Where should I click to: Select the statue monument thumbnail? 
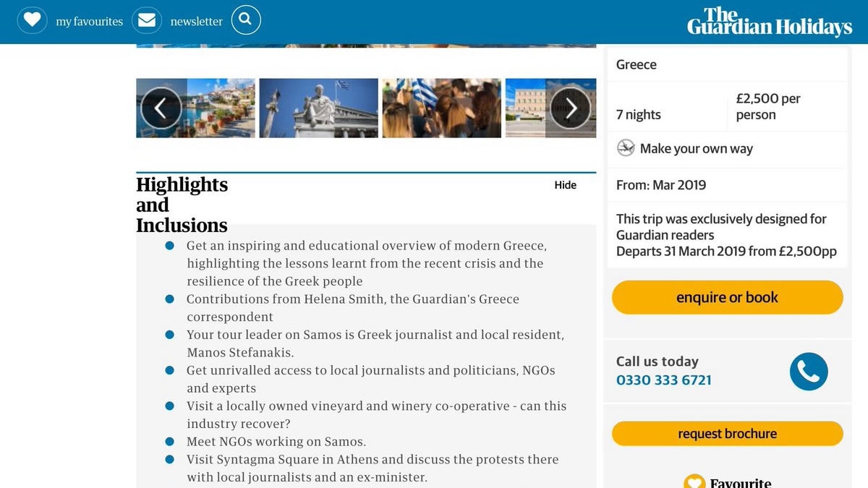[318, 108]
